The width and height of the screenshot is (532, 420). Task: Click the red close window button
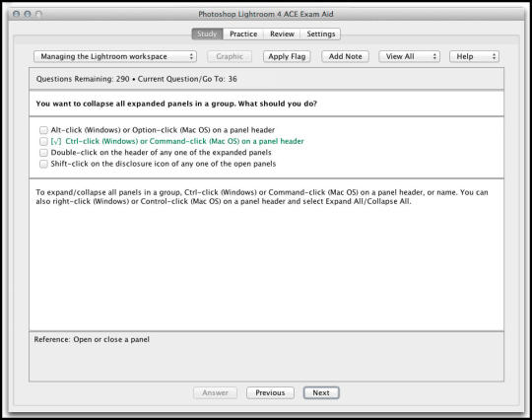coord(16,14)
